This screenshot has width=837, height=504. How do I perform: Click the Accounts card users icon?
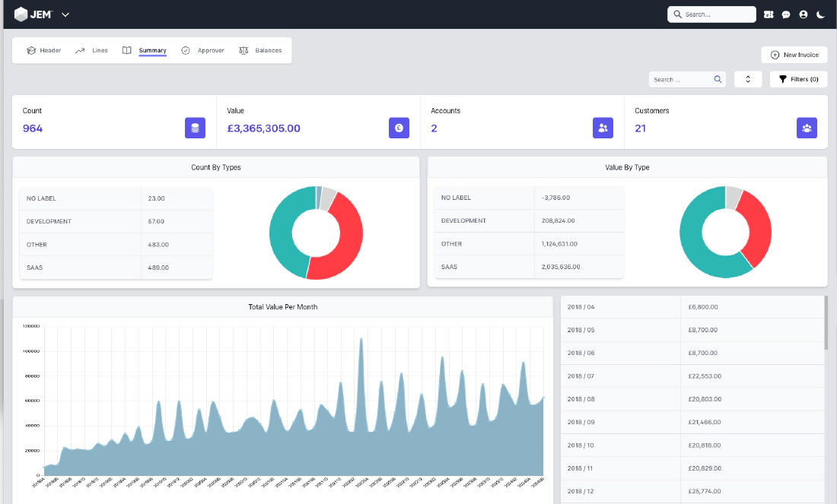tap(603, 128)
